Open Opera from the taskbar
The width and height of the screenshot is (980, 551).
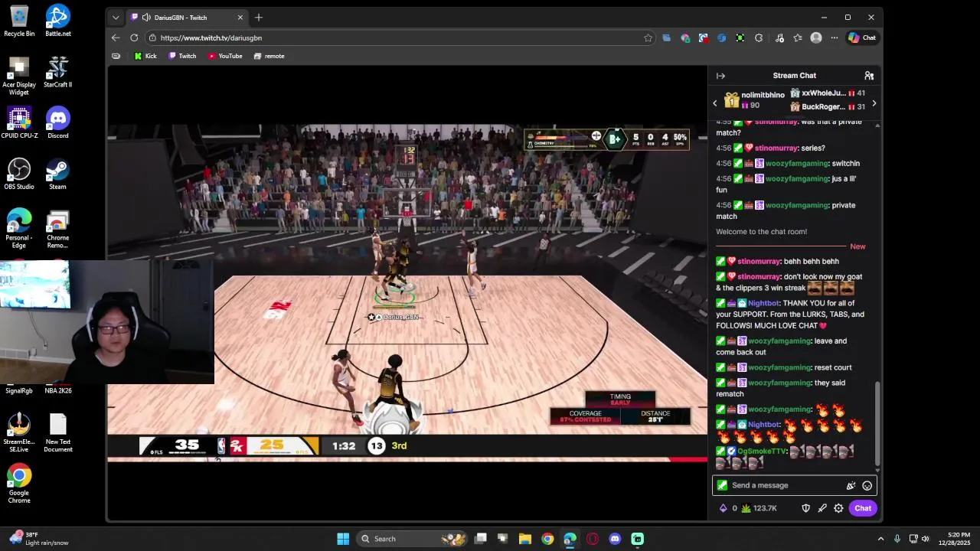click(593, 539)
